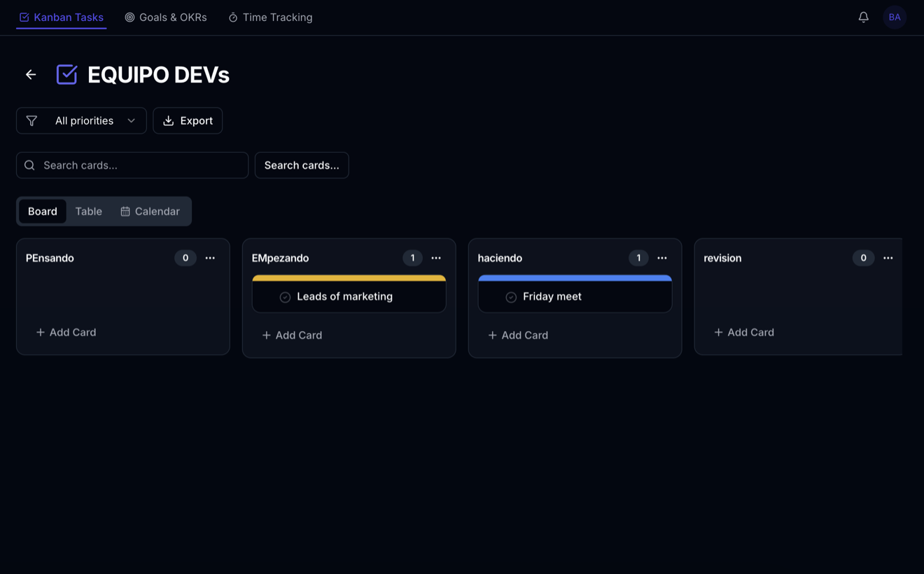The width and height of the screenshot is (924, 574).
Task: Switch to Calendar view
Action: tap(150, 211)
